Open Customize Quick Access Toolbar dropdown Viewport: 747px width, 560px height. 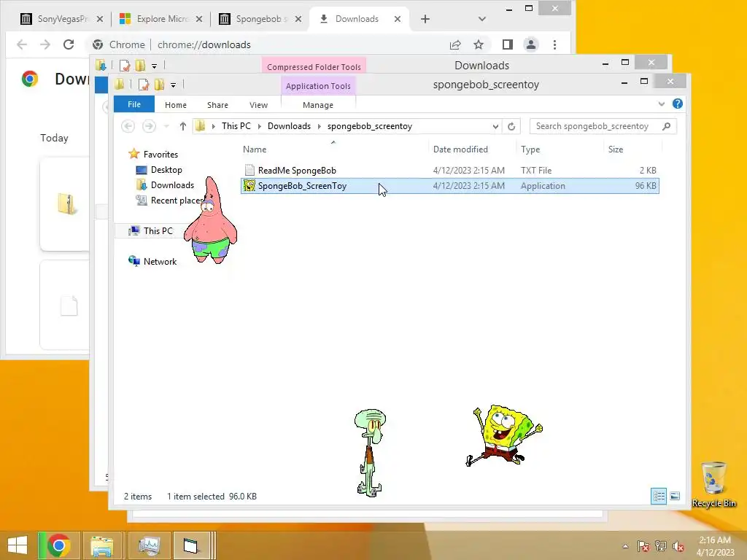click(174, 85)
